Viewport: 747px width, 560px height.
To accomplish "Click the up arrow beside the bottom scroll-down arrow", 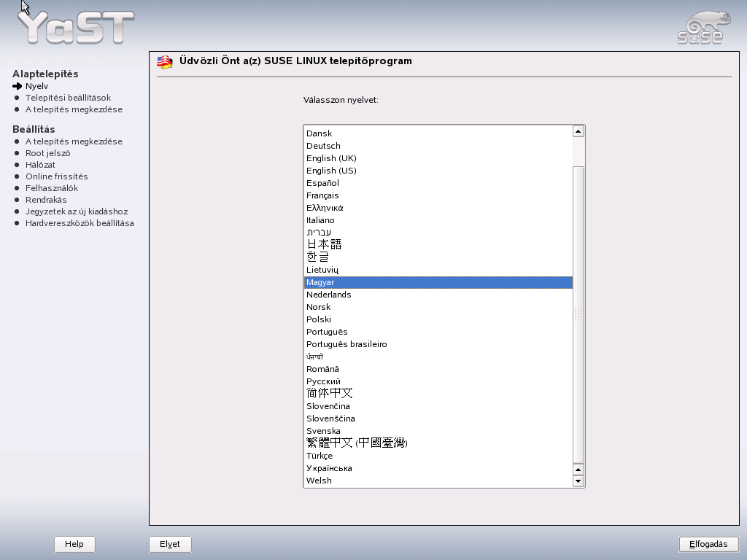I will [578, 470].
